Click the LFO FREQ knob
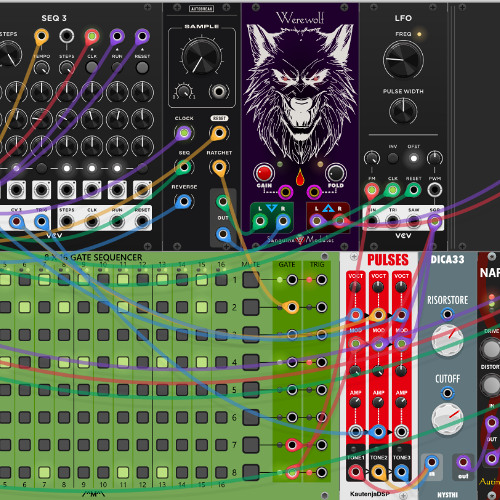Image resolution: width=500 pixels, height=500 pixels. tap(403, 59)
